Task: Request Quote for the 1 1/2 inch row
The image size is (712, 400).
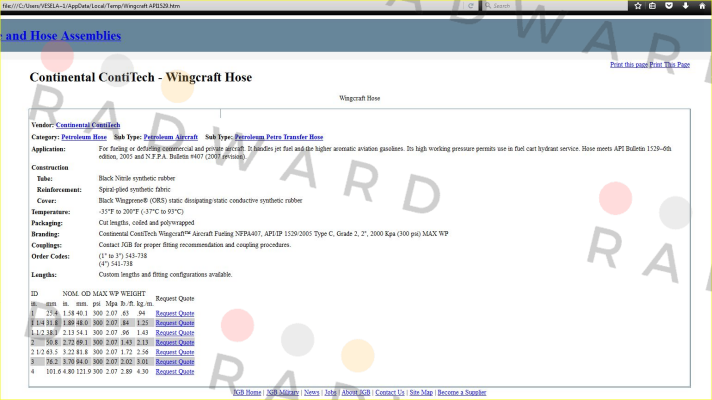Action: (x=175, y=333)
